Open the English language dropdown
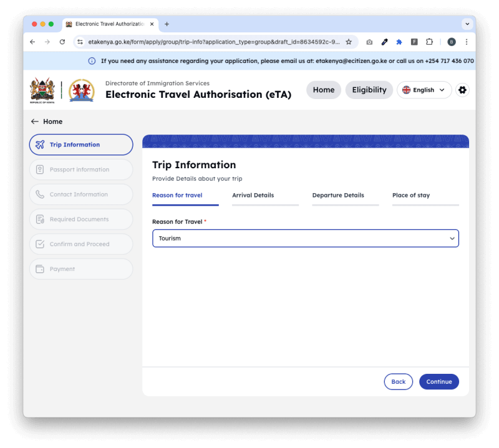 click(424, 90)
